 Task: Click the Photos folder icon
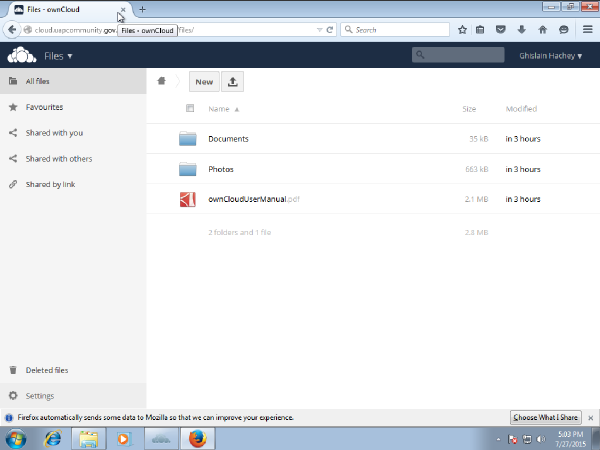coord(188,169)
